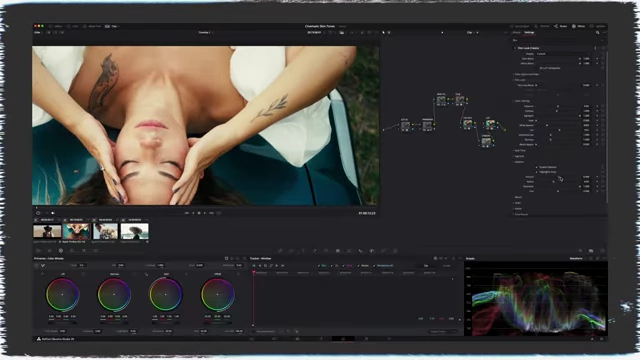Track forward in the Tracker panel
The height and width of the screenshot is (360, 640).
(x=277, y=266)
